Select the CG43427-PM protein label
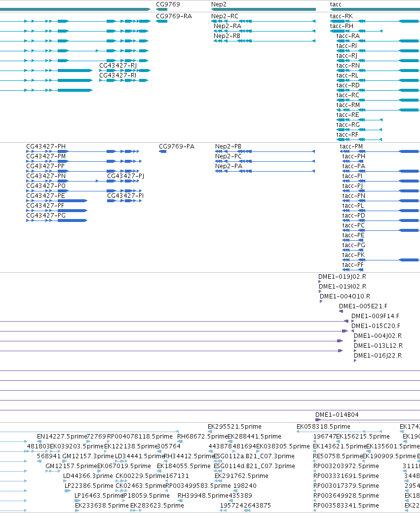The width and height of the screenshot is (420, 513). pos(46,156)
